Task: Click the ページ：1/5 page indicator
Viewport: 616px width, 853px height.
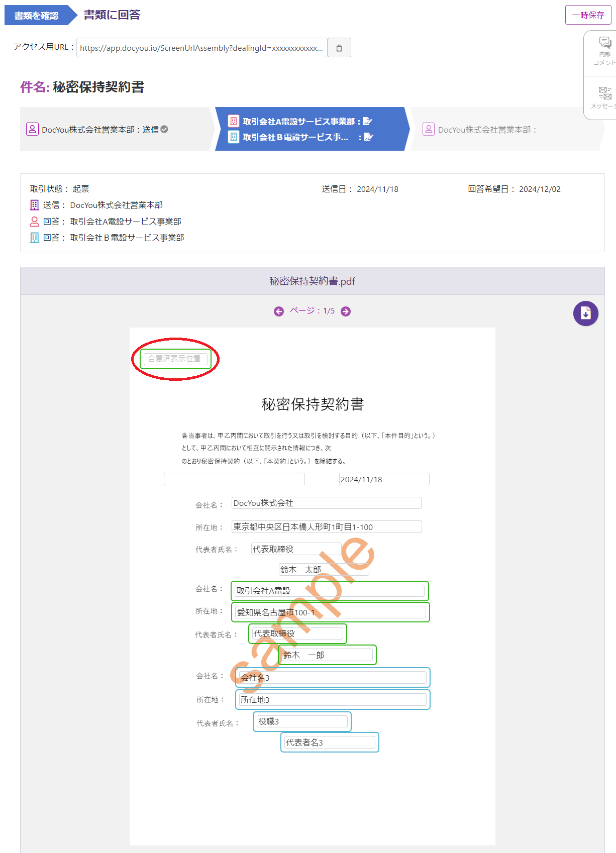Action: tap(312, 311)
